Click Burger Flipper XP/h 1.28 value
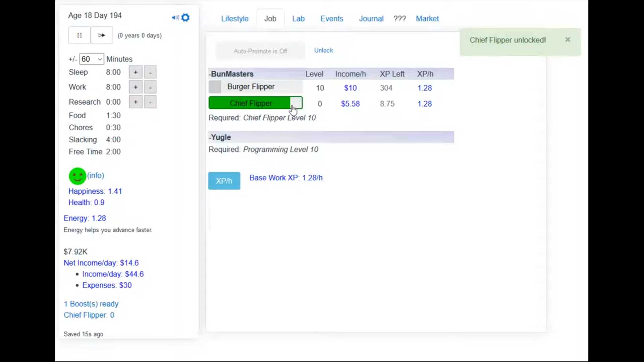Image resolution: width=644 pixels, height=362 pixels. [424, 88]
